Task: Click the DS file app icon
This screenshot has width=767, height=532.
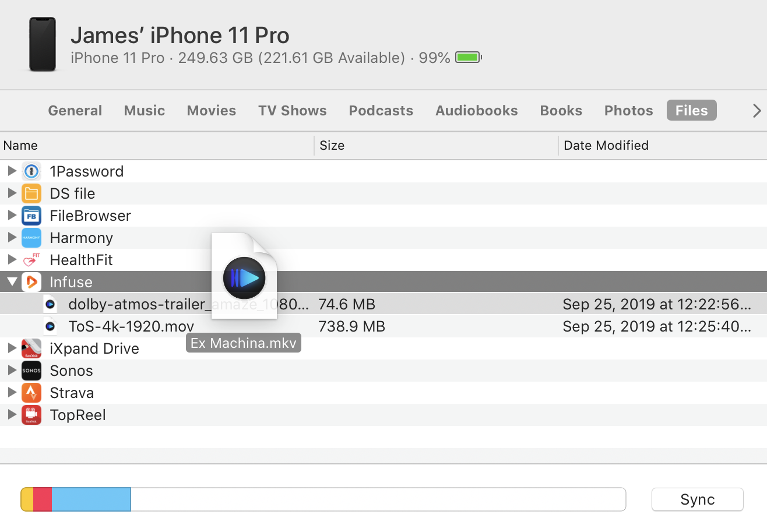Action: pos(31,193)
